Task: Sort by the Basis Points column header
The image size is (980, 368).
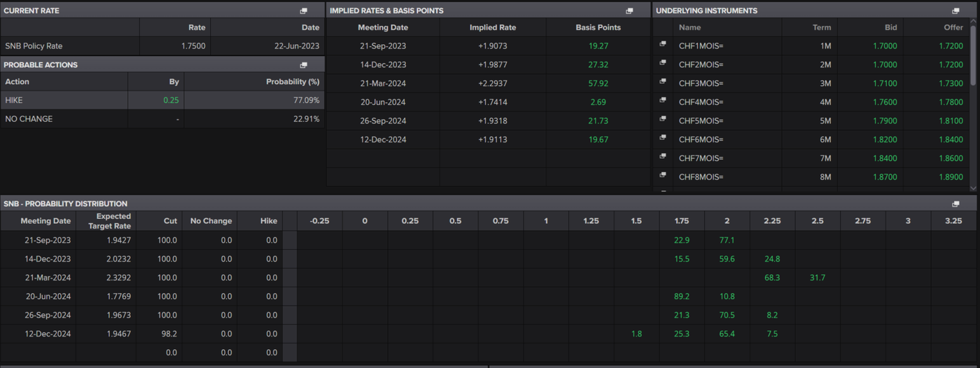Action: [598, 28]
